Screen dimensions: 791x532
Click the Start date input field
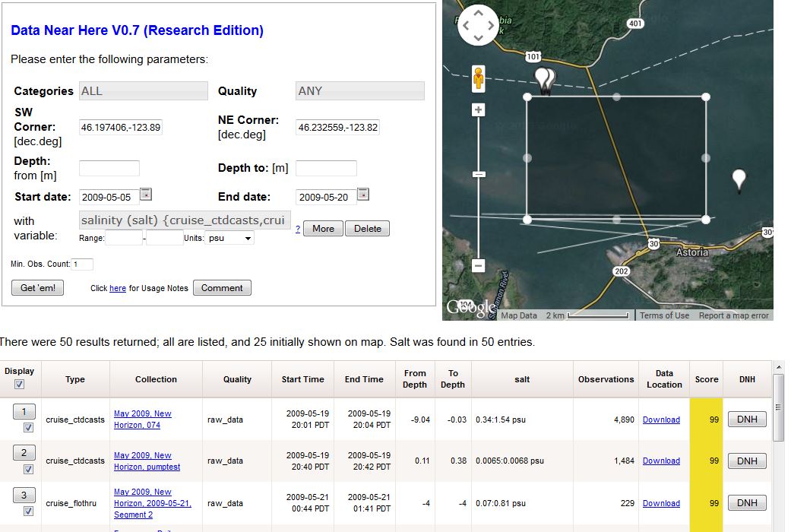tap(109, 198)
